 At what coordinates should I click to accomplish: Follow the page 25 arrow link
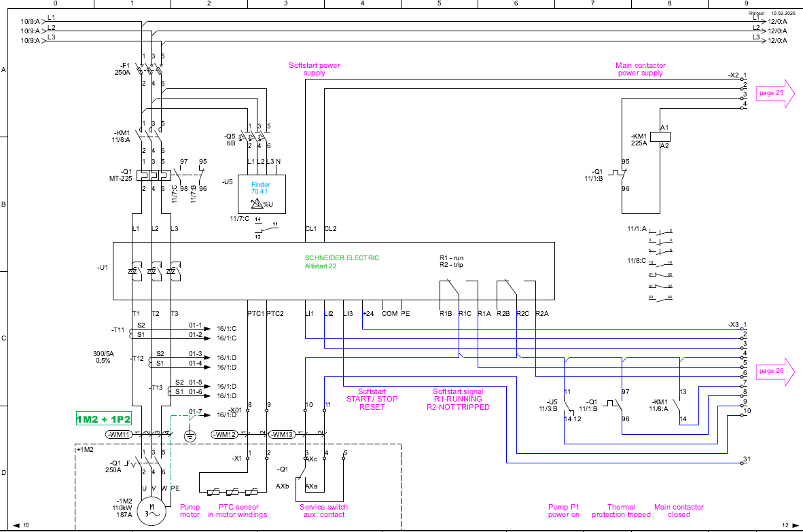(x=775, y=93)
